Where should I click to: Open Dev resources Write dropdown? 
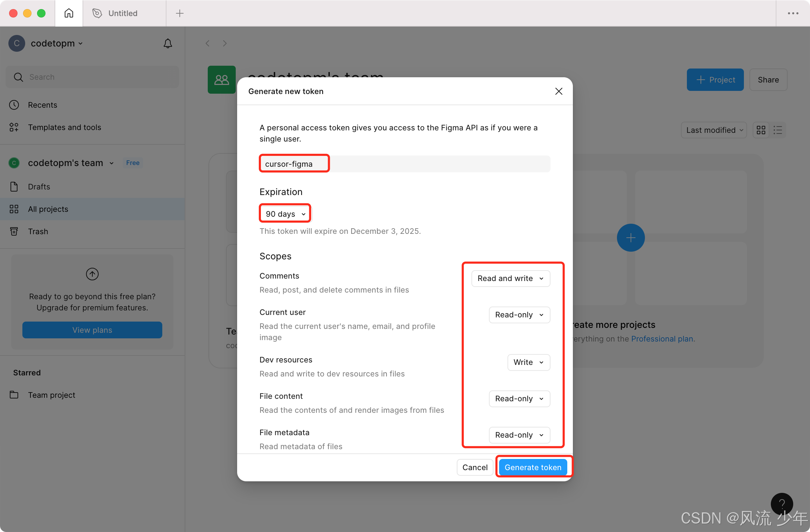(528, 362)
